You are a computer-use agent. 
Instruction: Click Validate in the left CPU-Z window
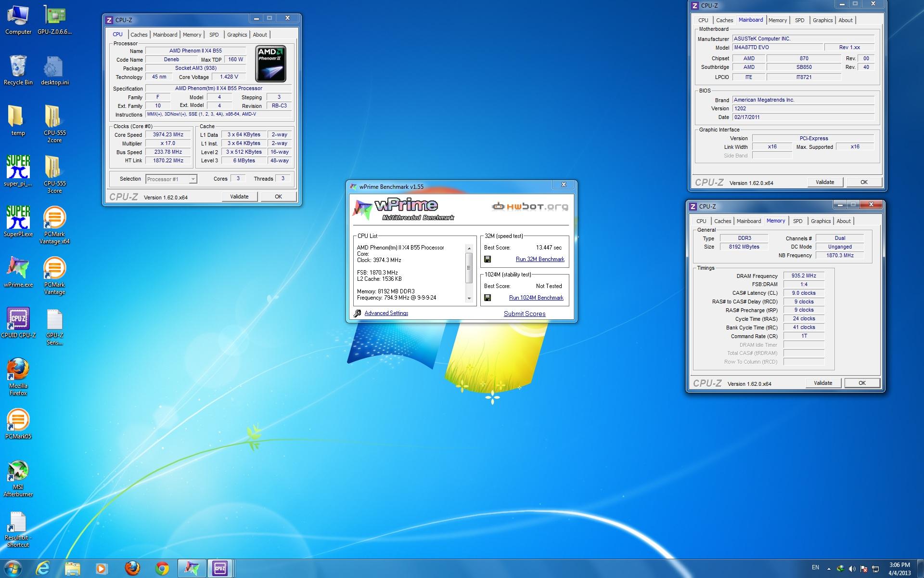pos(239,197)
